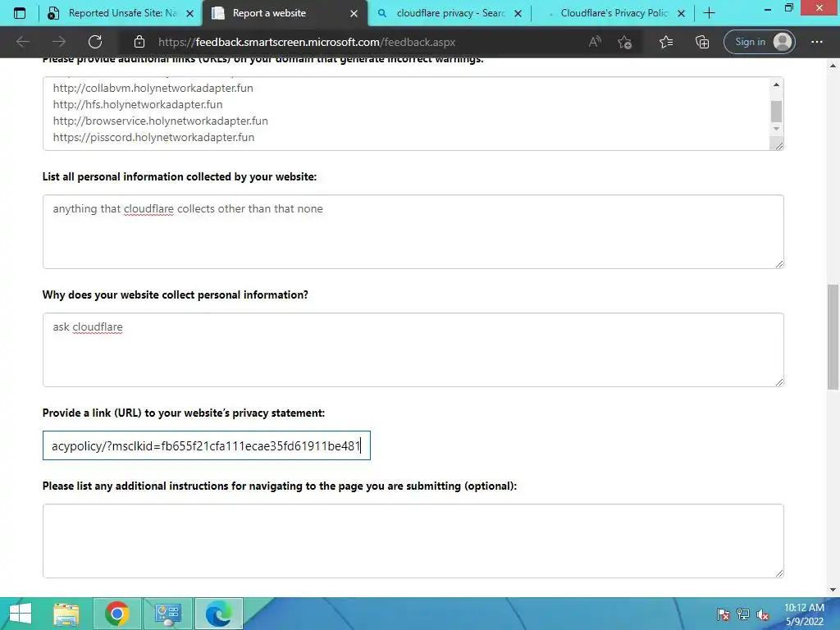Click the additional navigation instructions text area
The image size is (840, 630).
click(x=413, y=541)
